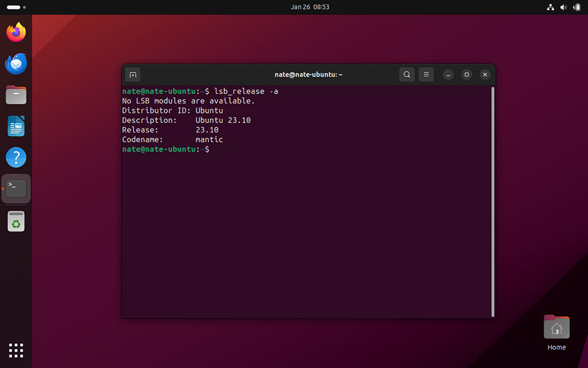Open LibreOffice from the dock

(16, 126)
